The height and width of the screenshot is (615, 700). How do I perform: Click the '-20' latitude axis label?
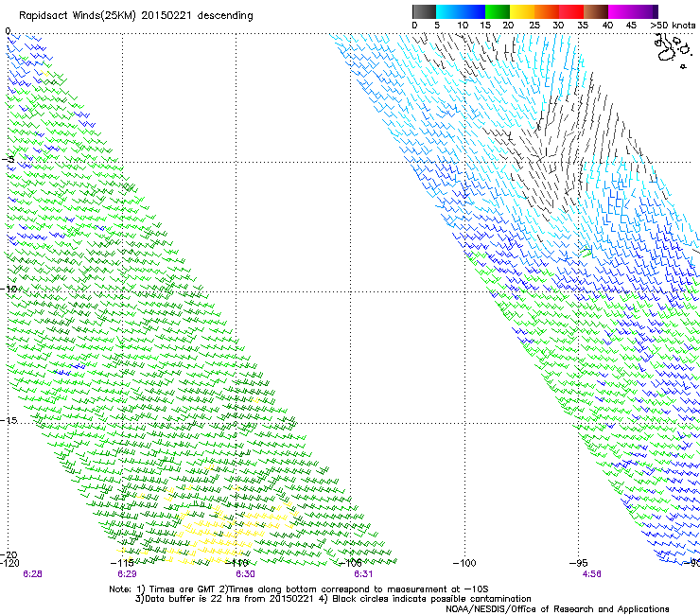click(x=9, y=554)
